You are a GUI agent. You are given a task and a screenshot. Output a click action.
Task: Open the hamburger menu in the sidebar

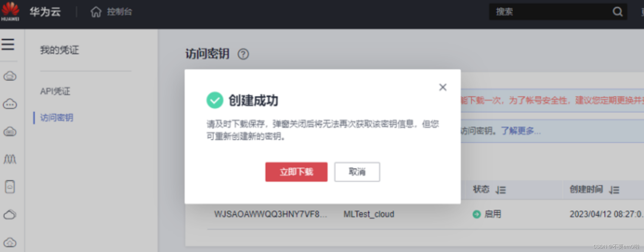[x=8, y=44]
